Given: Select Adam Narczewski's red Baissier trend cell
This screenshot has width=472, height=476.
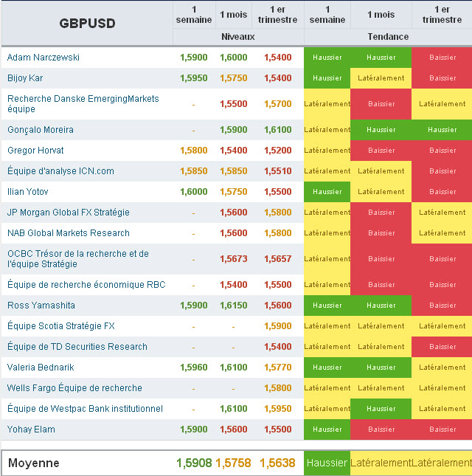Looking at the screenshot, I should coord(442,58).
